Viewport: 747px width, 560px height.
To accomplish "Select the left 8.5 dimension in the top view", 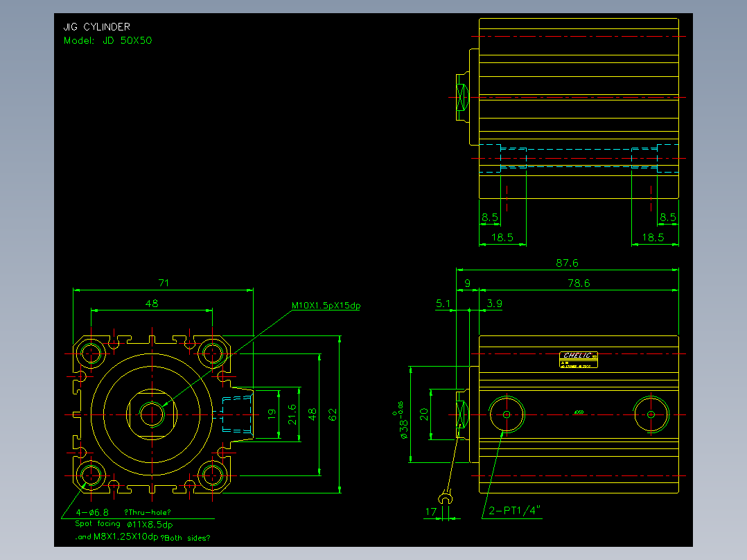I will click(x=490, y=218).
